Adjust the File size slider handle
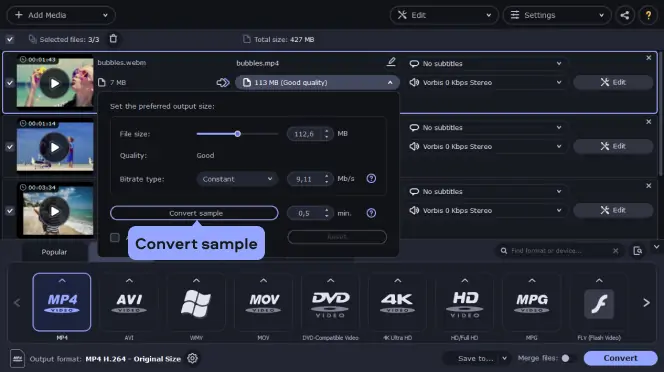This screenshot has width=664, height=372. pos(238,134)
